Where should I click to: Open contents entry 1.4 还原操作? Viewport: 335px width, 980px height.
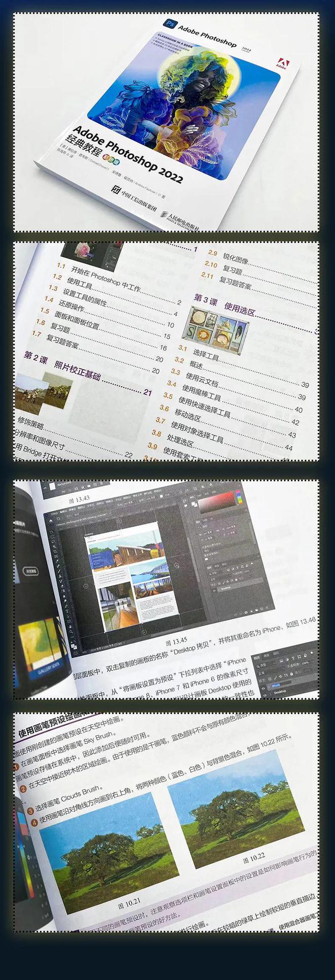click(64, 304)
